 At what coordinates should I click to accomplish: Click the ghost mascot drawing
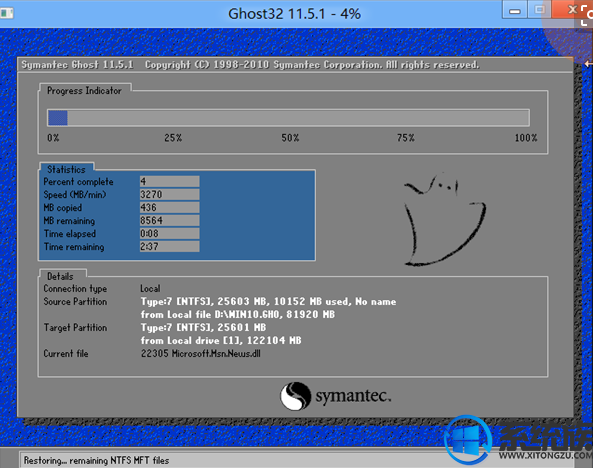tap(445, 219)
